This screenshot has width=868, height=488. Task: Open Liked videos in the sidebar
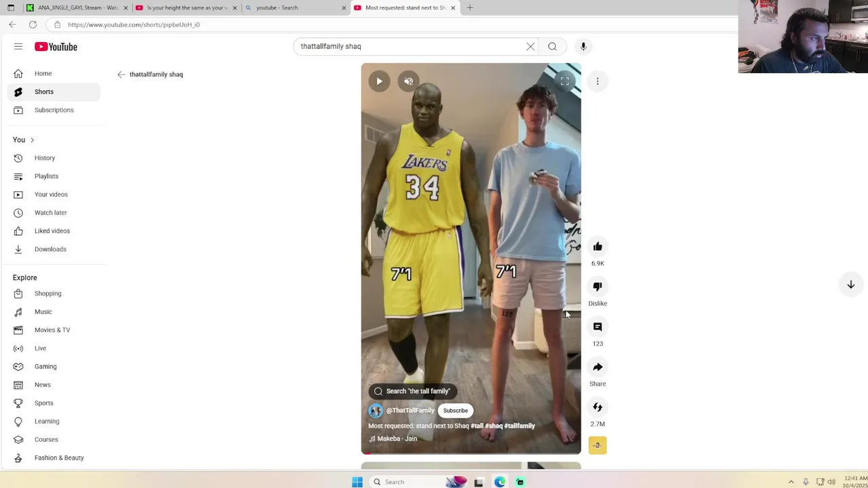[x=54, y=231]
